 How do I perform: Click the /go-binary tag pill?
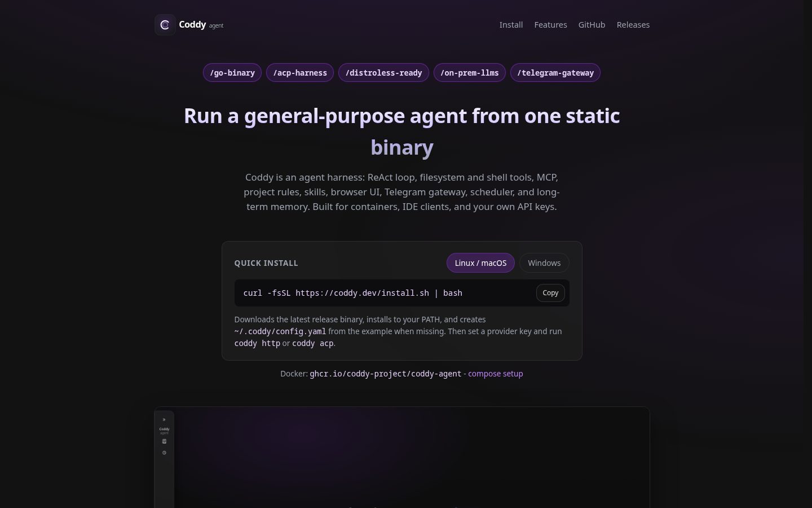click(232, 73)
